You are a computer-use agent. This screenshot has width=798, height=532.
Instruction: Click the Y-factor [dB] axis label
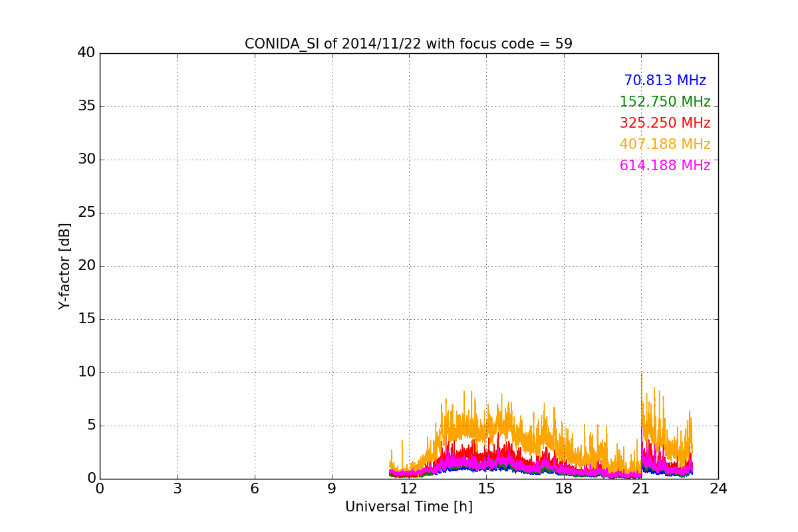pyautogui.click(x=65, y=266)
